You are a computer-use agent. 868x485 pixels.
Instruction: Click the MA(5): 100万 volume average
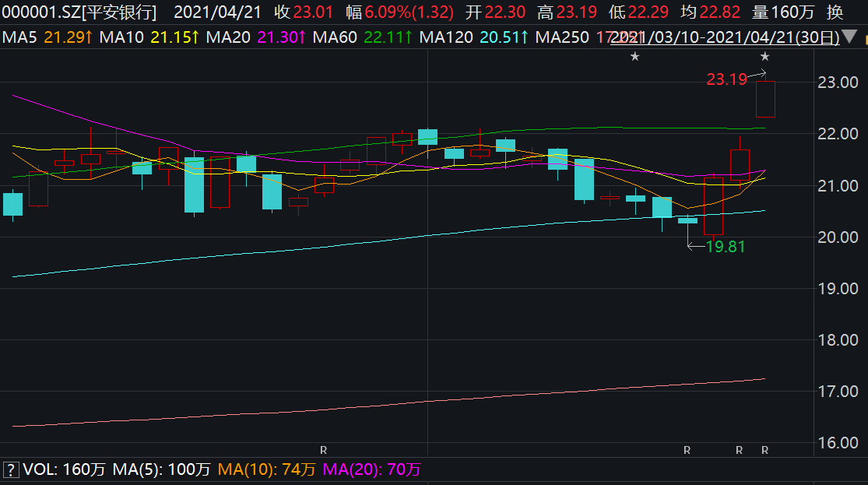point(162,470)
